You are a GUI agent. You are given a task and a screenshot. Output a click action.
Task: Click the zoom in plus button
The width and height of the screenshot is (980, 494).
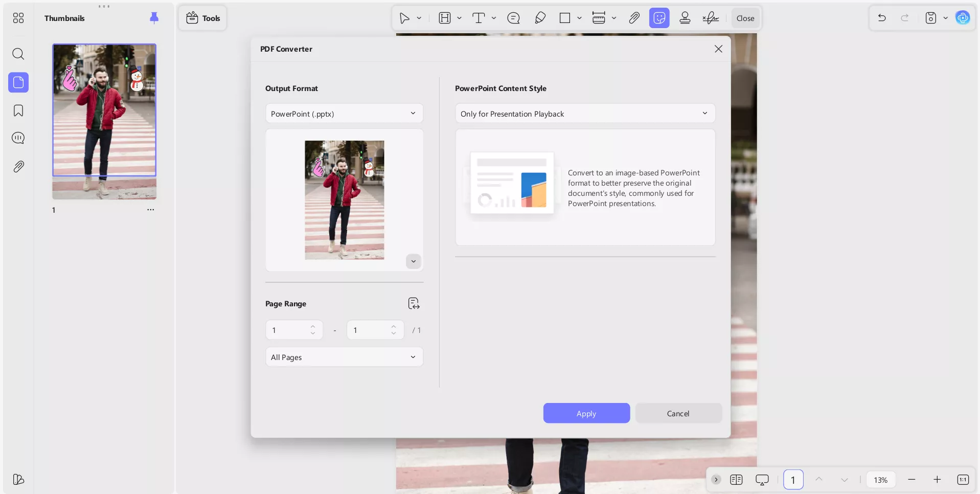pos(937,479)
